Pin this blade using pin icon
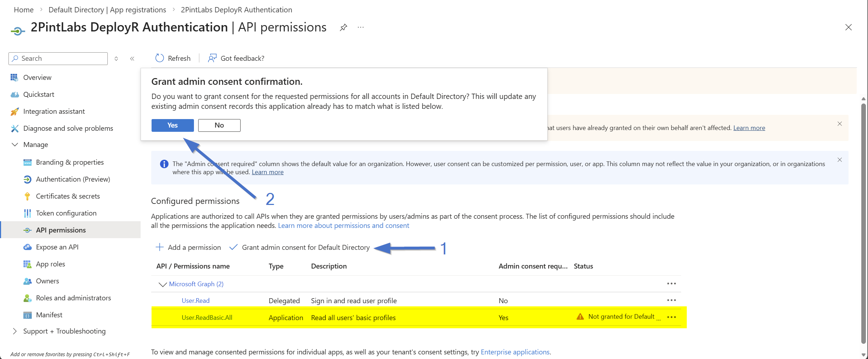Image resolution: width=868 pixels, height=359 pixels. coord(343,28)
